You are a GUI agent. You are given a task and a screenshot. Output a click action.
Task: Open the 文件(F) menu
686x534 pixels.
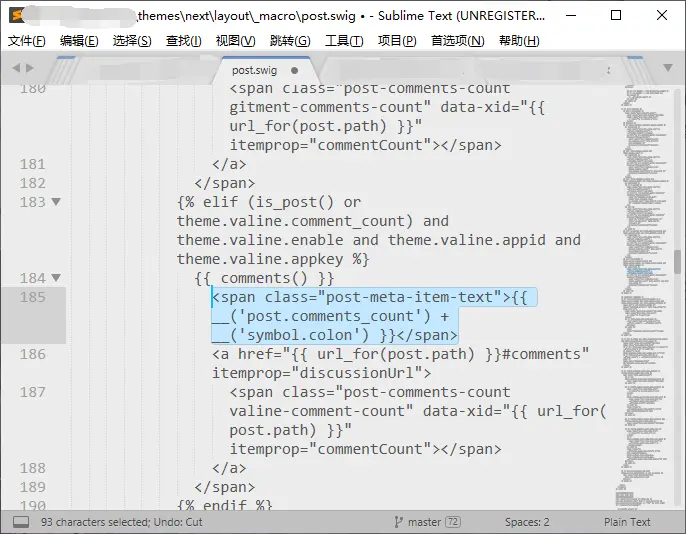point(27,41)
